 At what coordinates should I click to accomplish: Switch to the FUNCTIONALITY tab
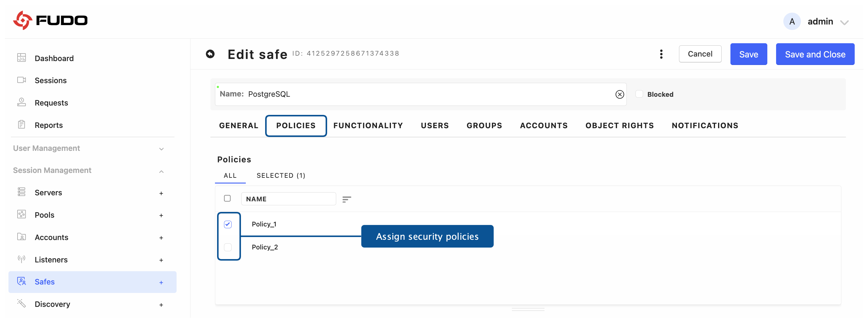point(368,126)
